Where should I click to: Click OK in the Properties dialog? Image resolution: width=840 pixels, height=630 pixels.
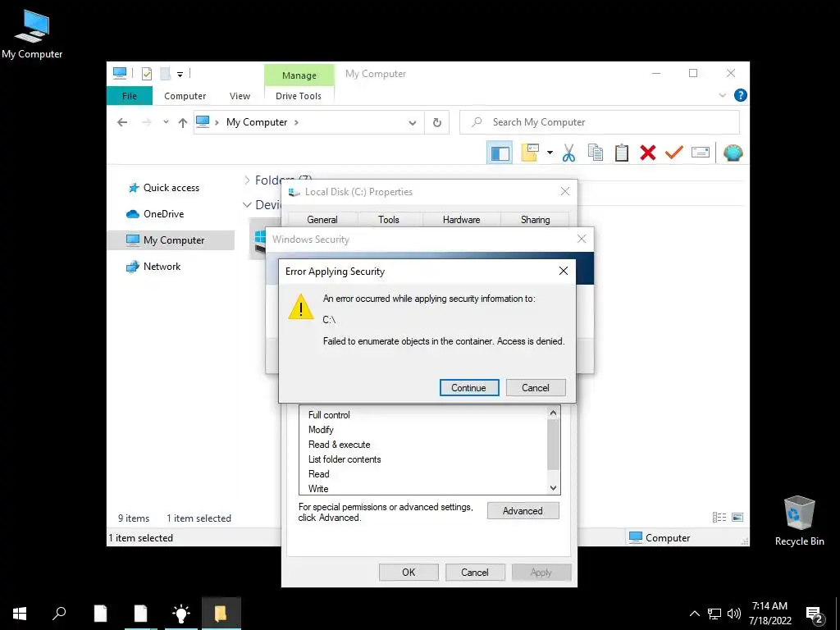click(x=409, y=572)
